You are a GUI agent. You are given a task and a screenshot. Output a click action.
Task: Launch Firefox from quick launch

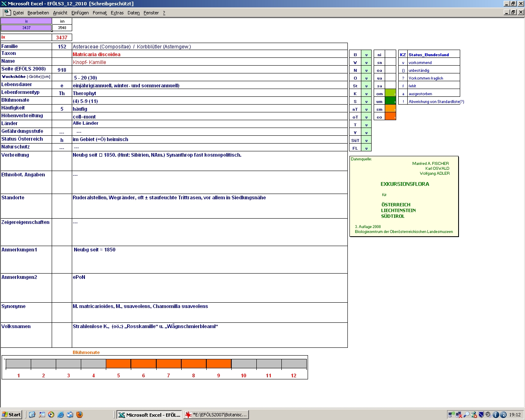click(80, 415)
